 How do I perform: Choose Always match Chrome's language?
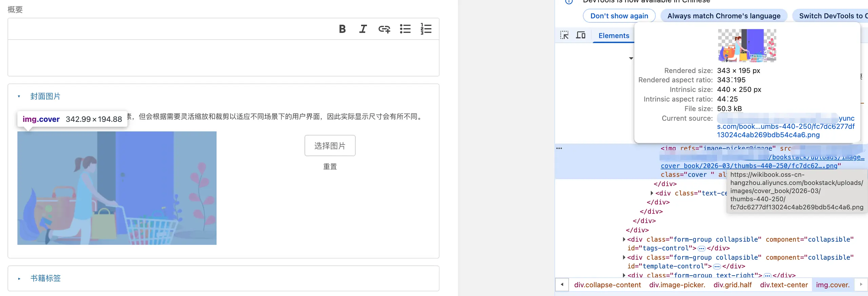click(724, 16)
